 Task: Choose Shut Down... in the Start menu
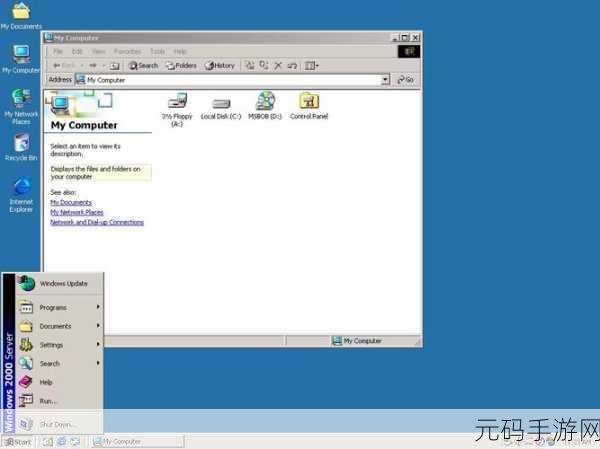(x=59, y=424)
